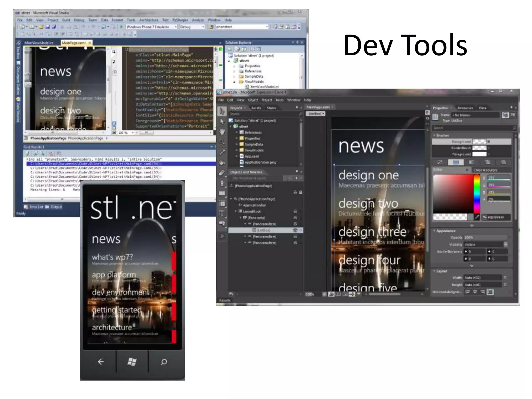
Task: Open the Object menu in Expression Blend
Action: tap(253, 100)
